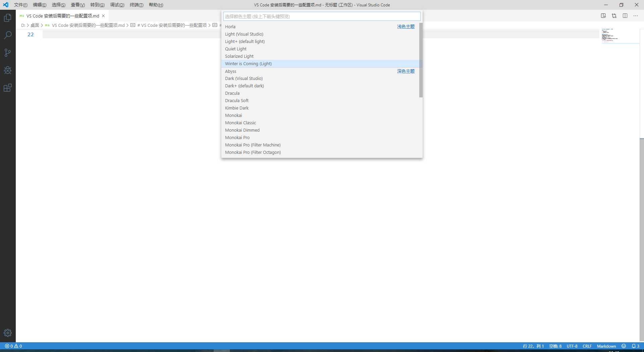Open the notifications bell in status bar
Image resolution: width=644 pixels, height=352 pixels.
635,346
